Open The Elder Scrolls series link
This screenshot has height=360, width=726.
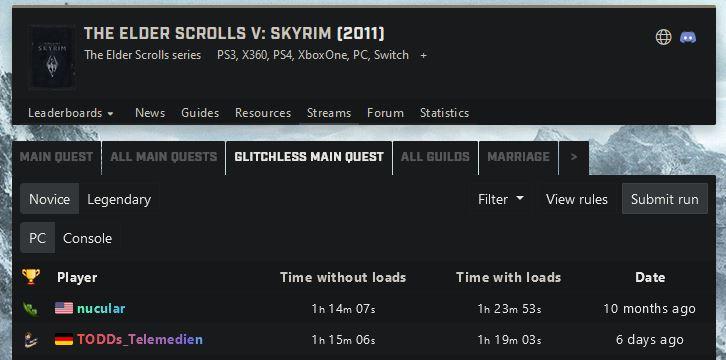[x=143, y=56]
